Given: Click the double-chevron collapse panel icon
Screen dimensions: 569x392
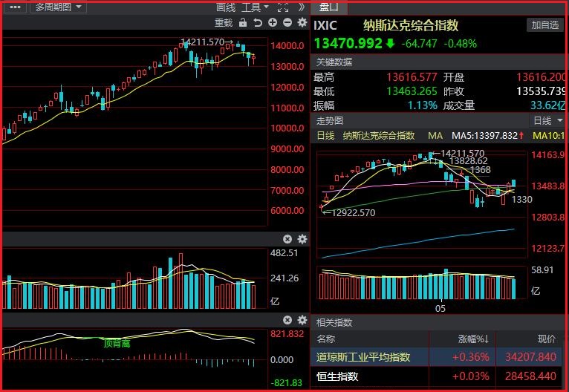Looking at the screenshot, I should 302,7.
